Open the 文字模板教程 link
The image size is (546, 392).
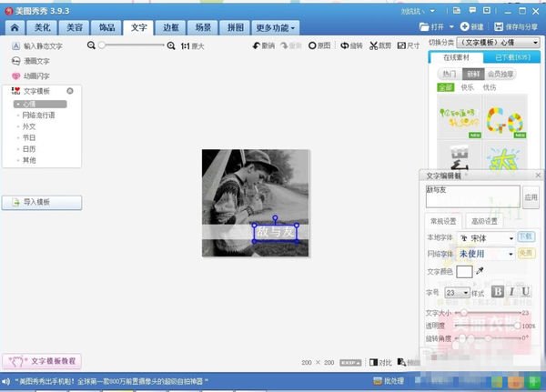click(42, 361)
